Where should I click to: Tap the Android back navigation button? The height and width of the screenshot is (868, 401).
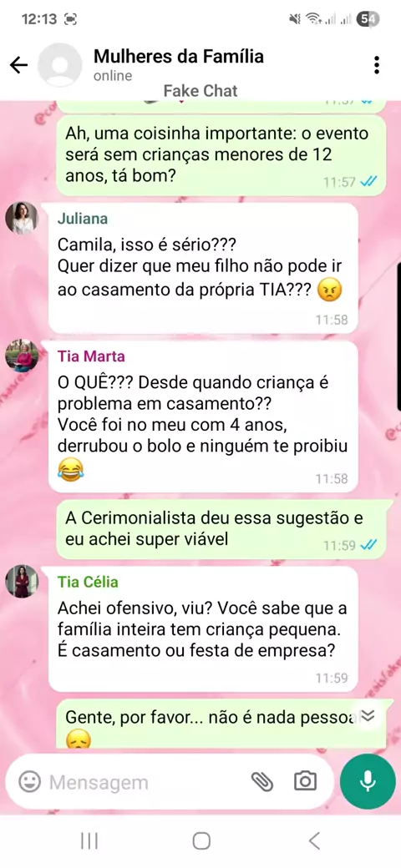pos(314,841)
